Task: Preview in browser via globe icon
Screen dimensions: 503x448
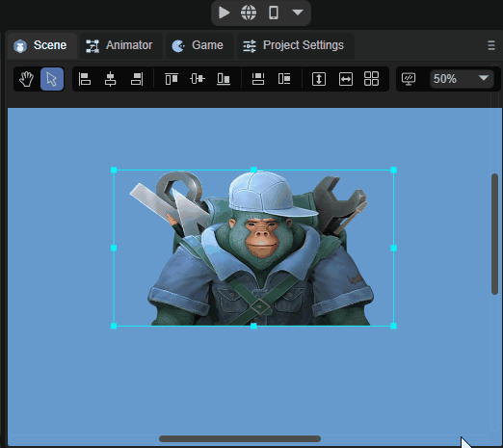Action: tap(249, 13)
